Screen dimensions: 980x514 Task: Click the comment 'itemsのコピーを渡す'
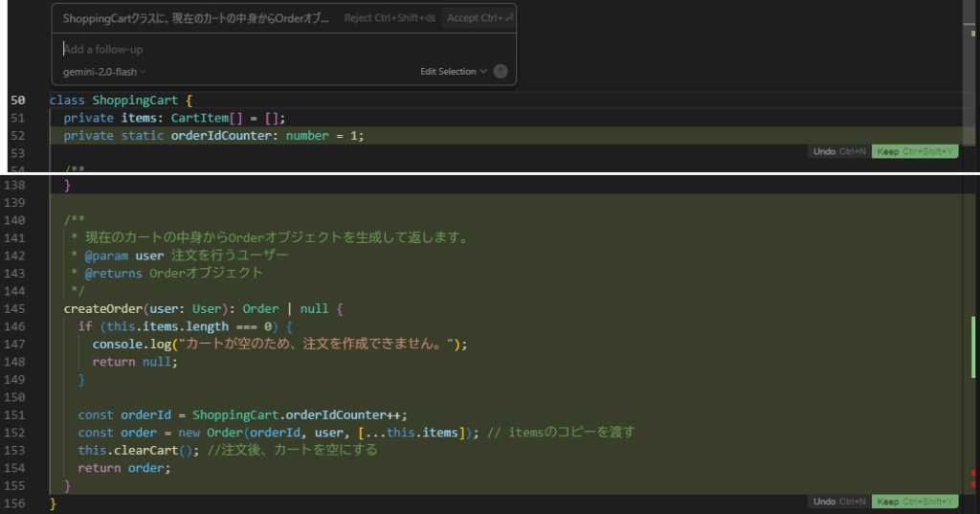(x=571, y=432)
